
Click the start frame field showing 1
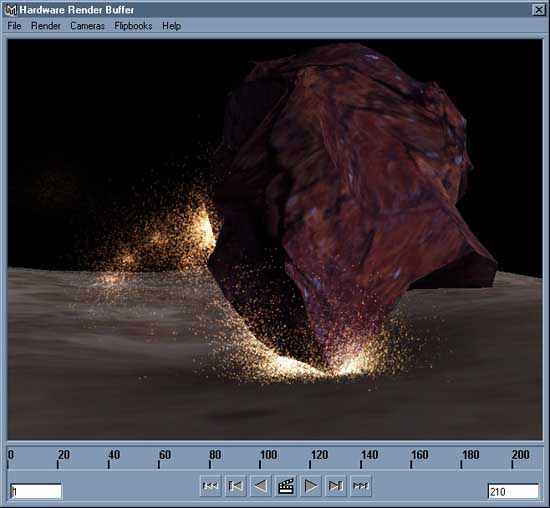36,491
